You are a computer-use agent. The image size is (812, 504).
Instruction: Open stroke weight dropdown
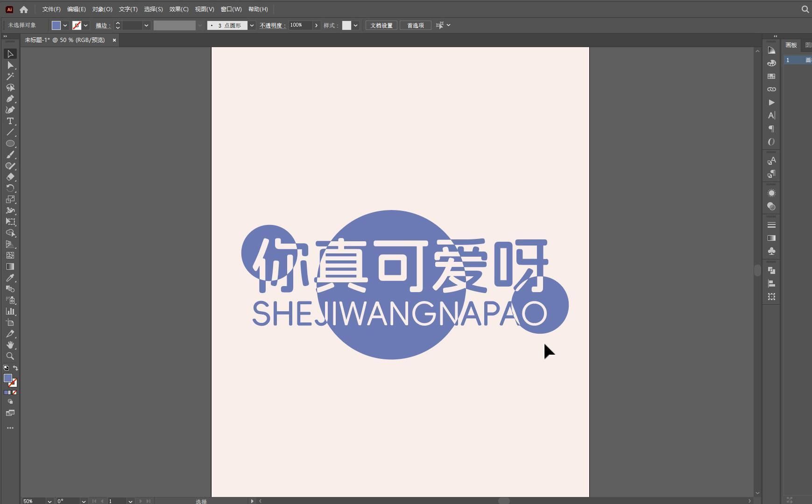click(x=146, y=26)
